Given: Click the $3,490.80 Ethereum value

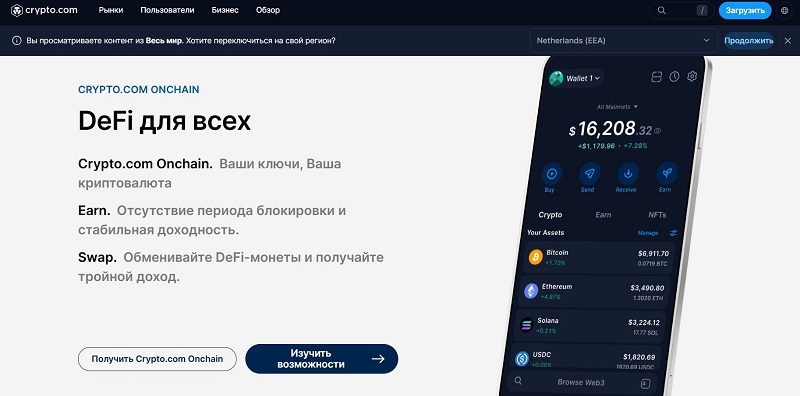Looking at the screenshot, I should pos(647,288).
